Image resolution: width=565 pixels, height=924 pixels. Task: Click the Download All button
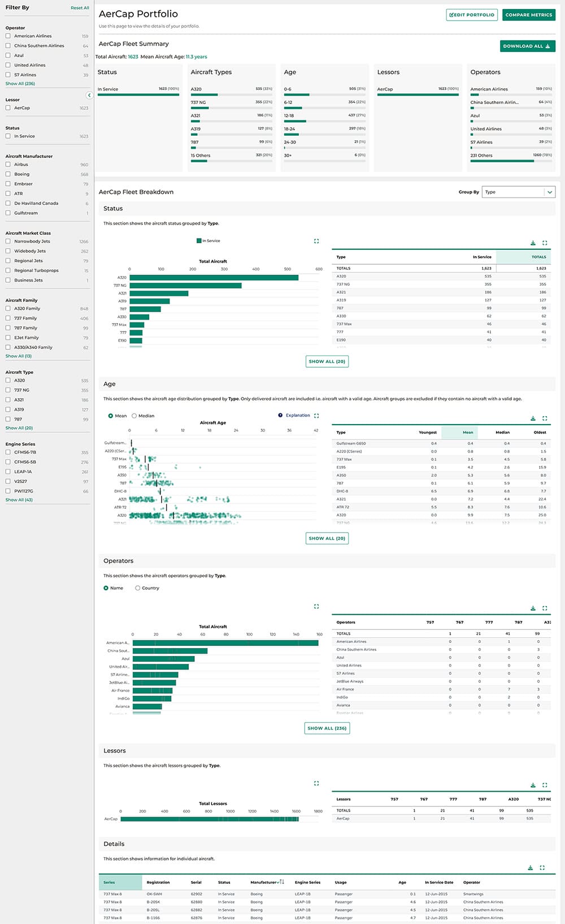528,46
